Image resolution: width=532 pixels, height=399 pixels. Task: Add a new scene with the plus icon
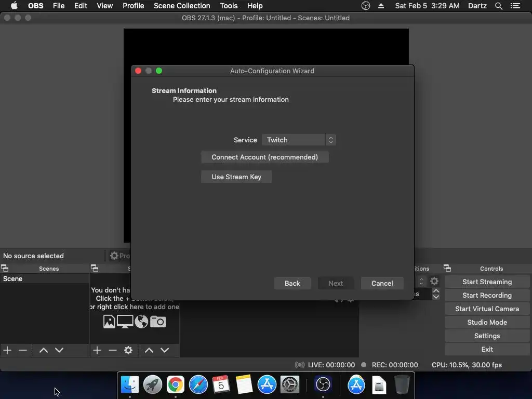click(7, 350)
